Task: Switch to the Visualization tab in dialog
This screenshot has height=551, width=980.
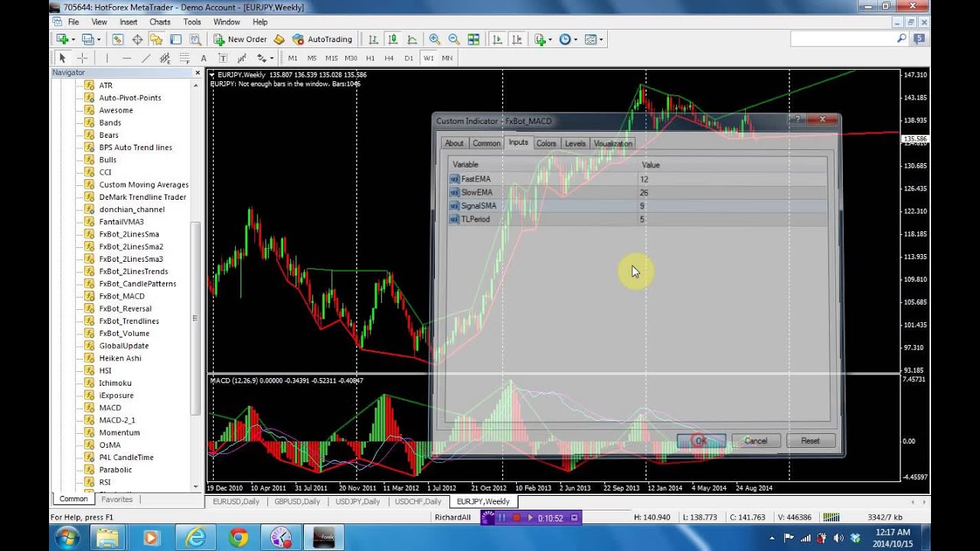Action: [x=613, y=143]
